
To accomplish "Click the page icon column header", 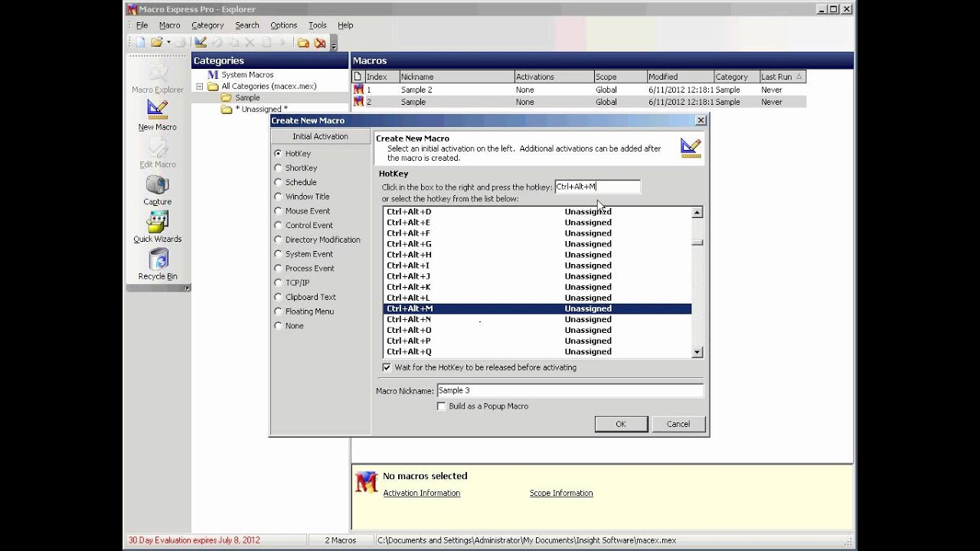I will (x=358, y=77).
